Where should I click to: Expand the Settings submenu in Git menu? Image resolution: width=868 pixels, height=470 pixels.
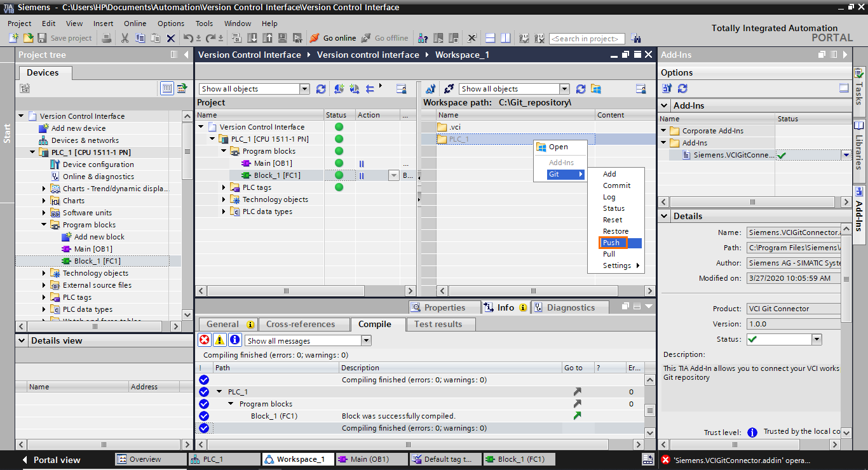(616, 265)
